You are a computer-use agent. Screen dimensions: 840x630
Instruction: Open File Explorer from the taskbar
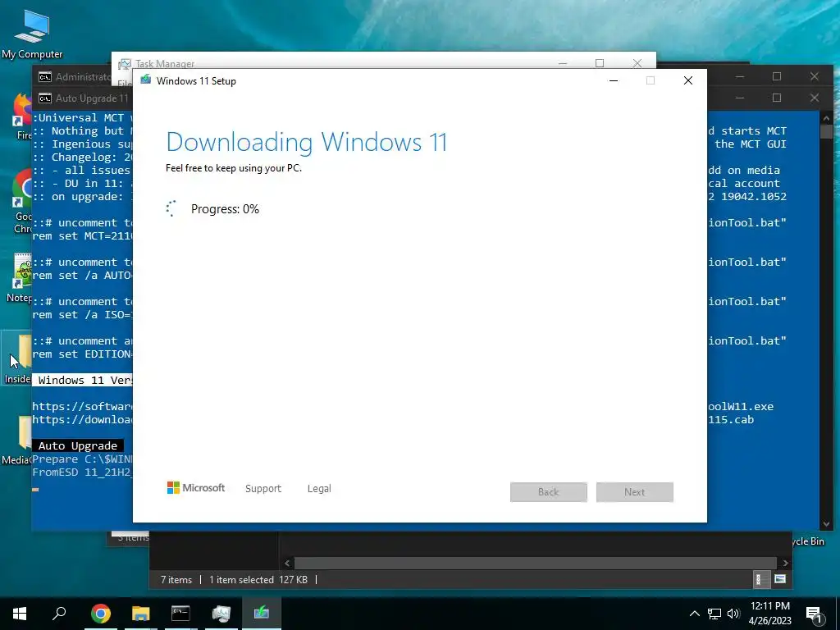(141, 613)
